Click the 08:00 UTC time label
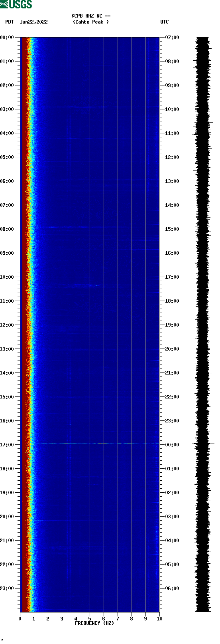The height and width of the screenshot is (644, 220). tap(172, 61)
